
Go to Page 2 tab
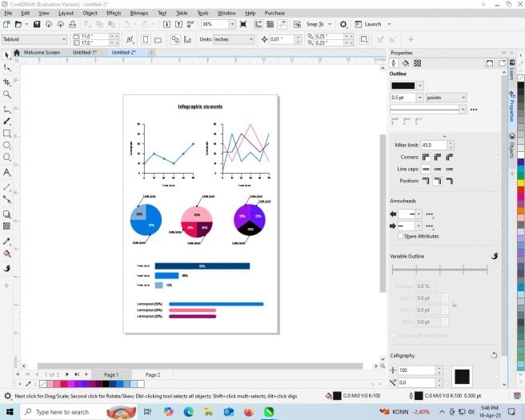(153, 375)
